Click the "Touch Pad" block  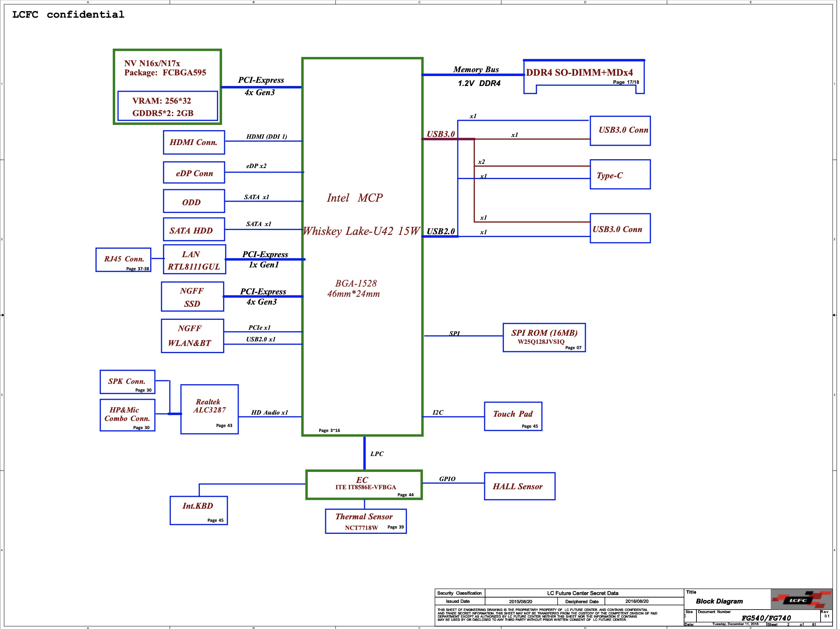point(513,416)
